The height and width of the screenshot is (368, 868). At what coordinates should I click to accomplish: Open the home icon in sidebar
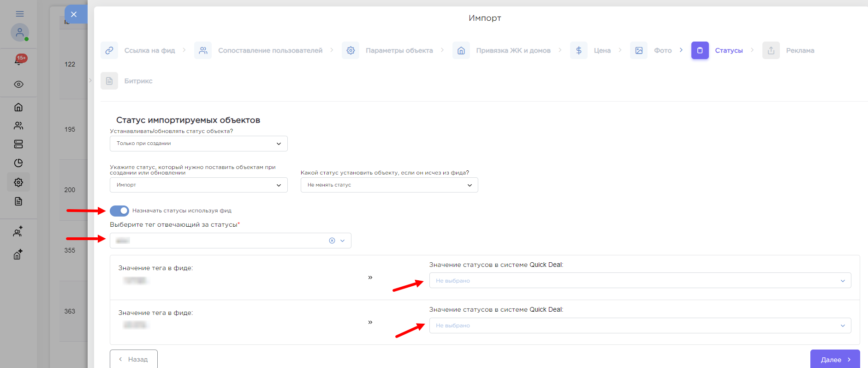pyautogui.click(x=18, y=107)
